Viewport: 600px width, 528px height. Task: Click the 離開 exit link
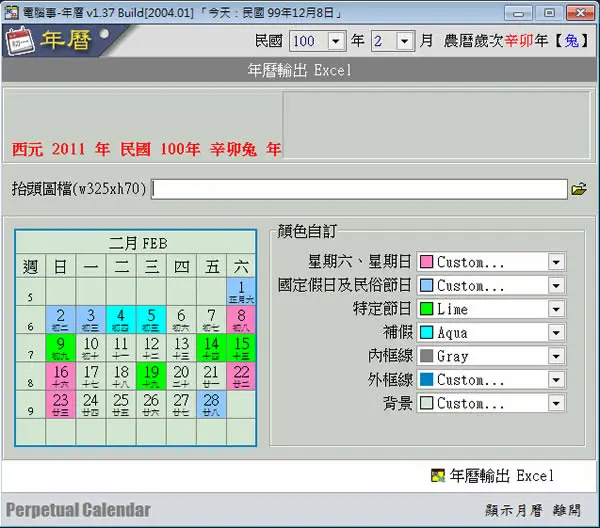pyautogui.click(x=567, y=510)
